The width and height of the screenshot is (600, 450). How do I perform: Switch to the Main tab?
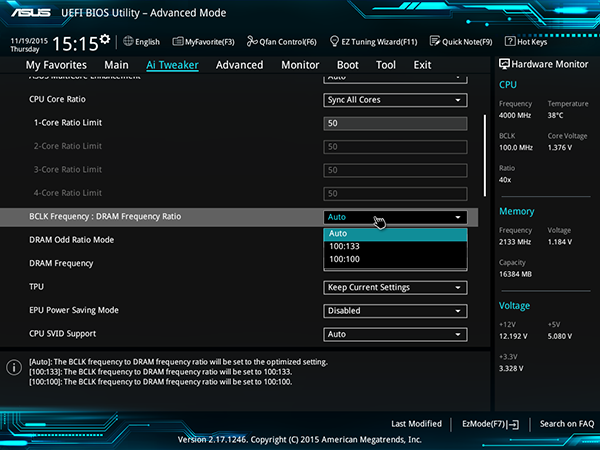[x=116, y=65]
